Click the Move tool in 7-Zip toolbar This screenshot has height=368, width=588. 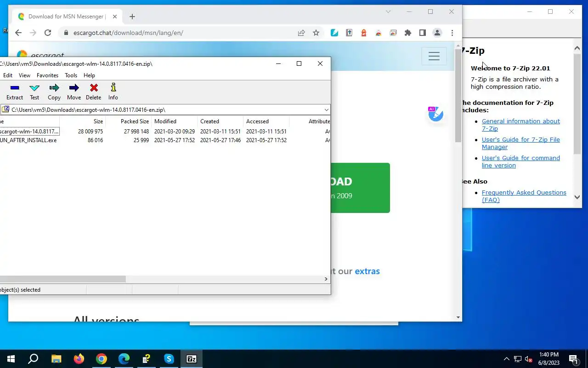pos(74,92)
